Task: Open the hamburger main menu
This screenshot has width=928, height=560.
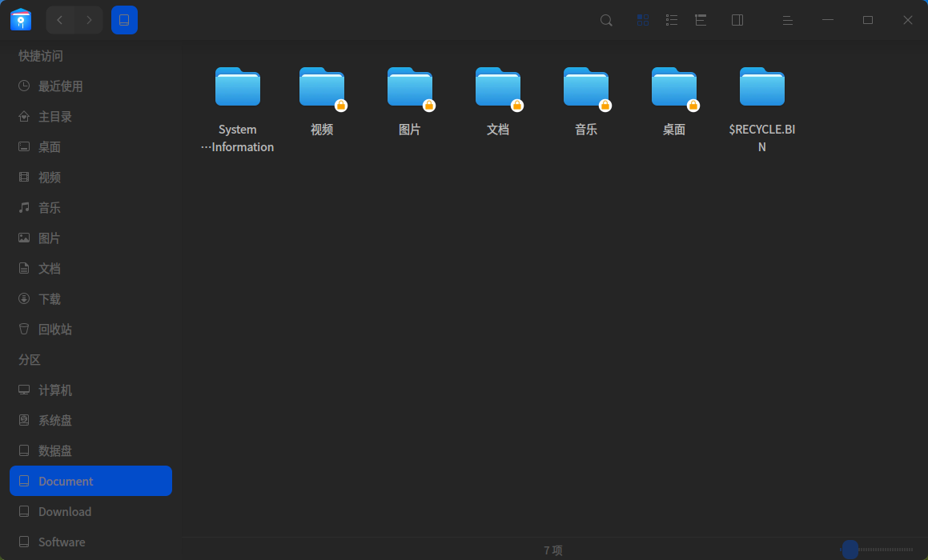Action: click(788, 20)
